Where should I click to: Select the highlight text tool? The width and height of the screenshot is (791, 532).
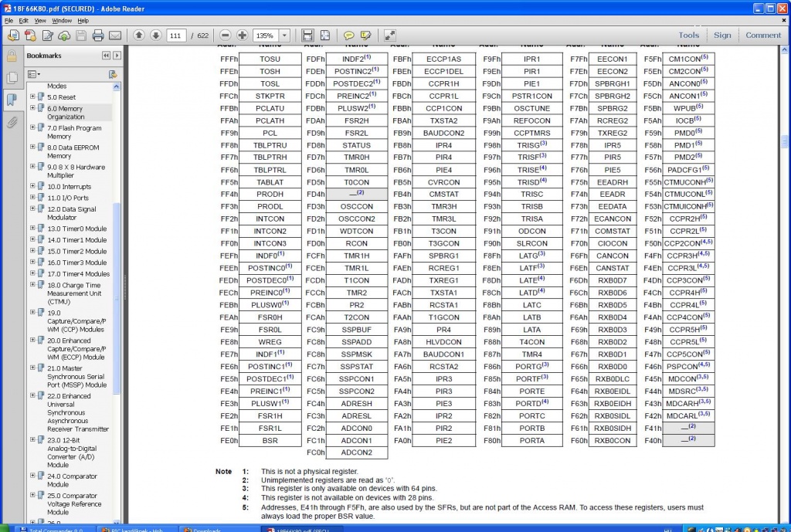click(x=365, y=36)
